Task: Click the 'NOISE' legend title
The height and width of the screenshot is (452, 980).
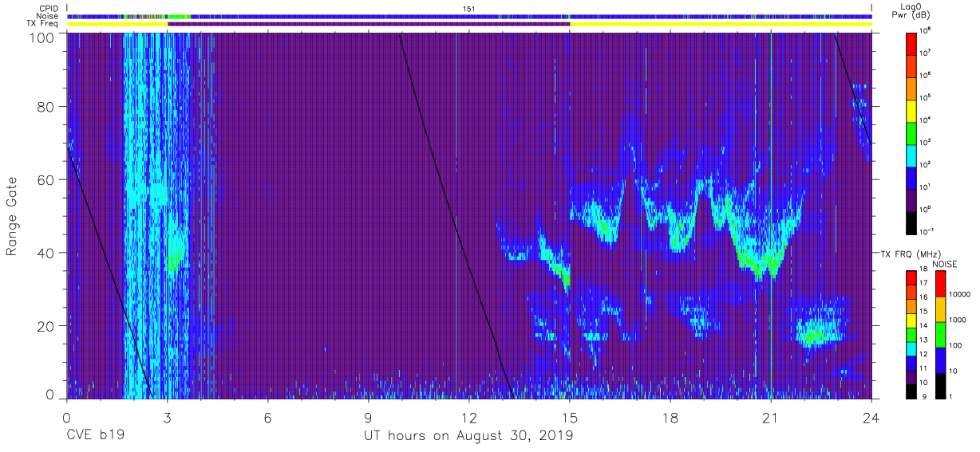Action: point(944,263)
